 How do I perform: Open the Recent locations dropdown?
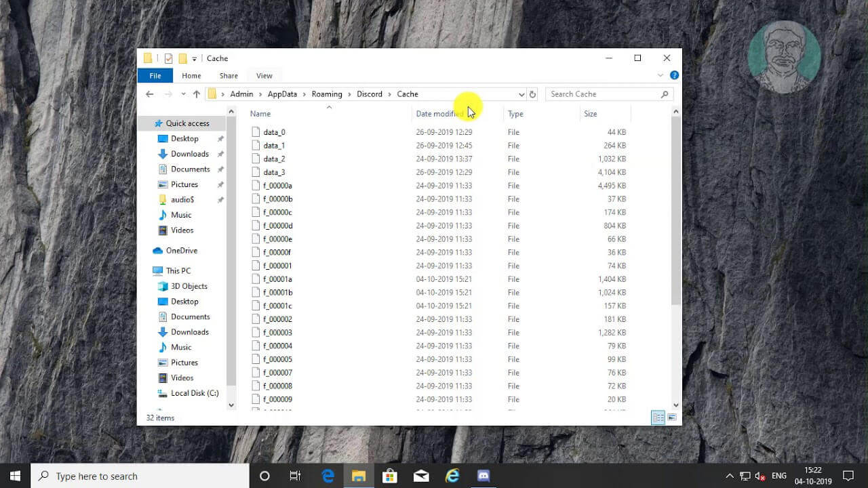[x=183, y=94]
